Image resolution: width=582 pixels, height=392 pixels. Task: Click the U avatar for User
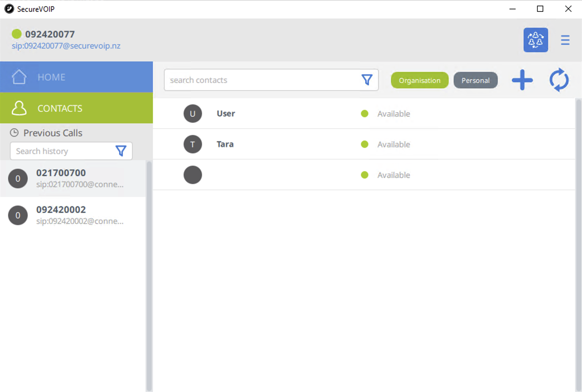(x=193, y=113)
